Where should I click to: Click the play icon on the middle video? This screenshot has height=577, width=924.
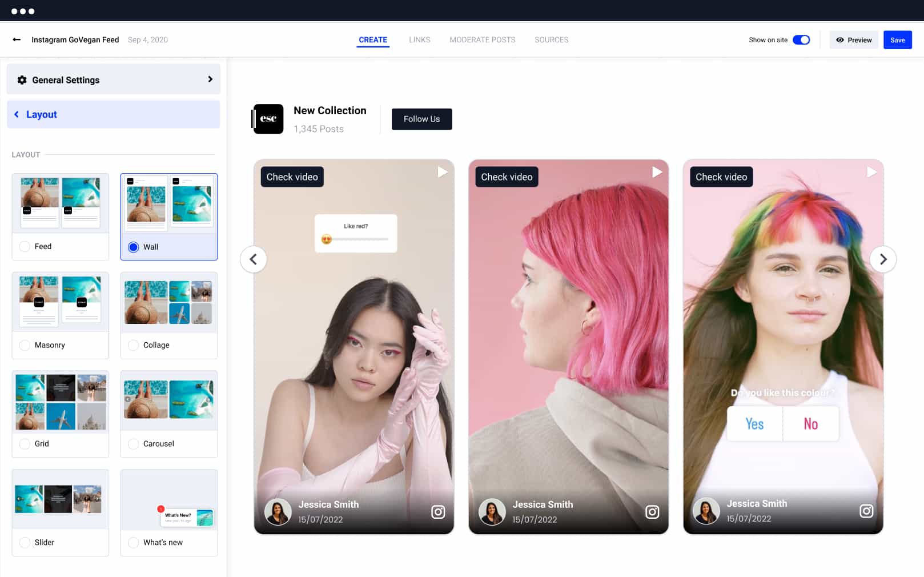(x=657, y=172)
